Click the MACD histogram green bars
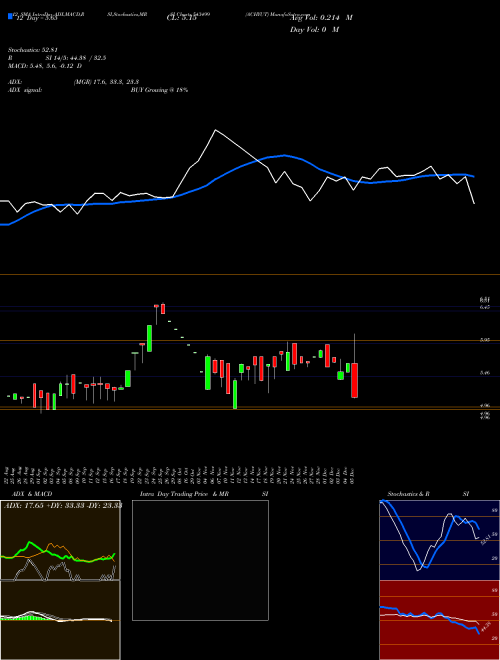Viewport: 500px width, 660px height. click(x=29, y=617)
